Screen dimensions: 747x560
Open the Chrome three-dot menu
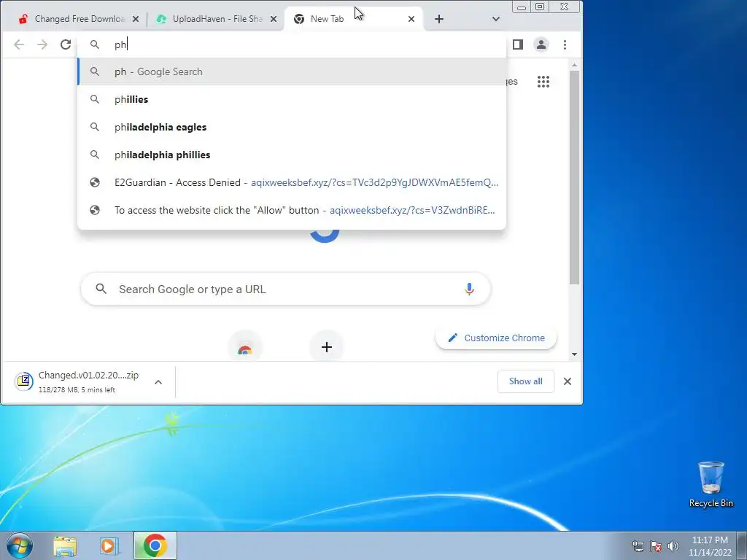click(565, 44)
